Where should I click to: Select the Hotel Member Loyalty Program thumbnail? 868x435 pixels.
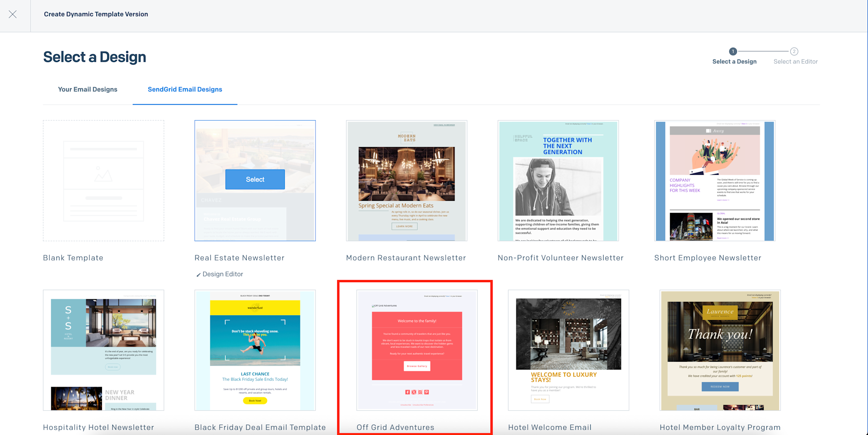tap(720, 350)
